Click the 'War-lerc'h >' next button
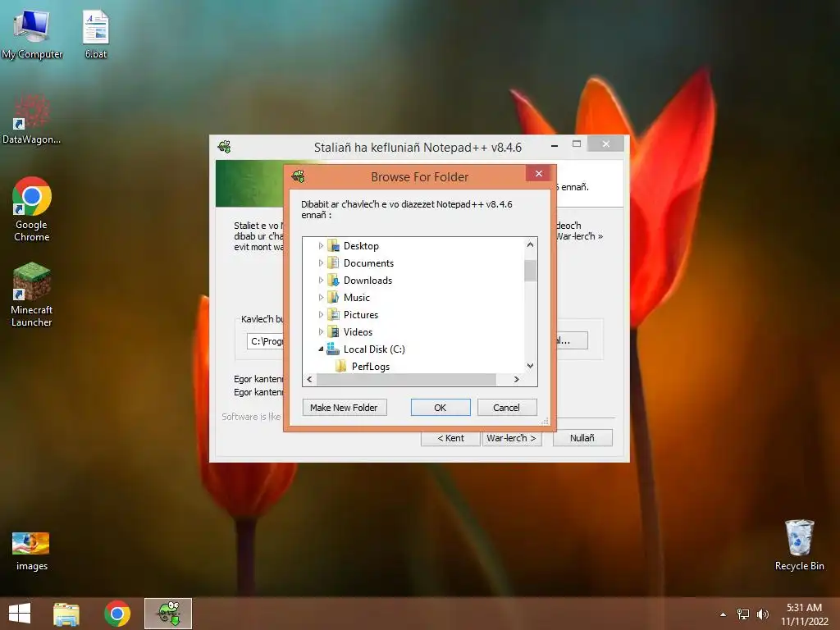Viewport: 840px width, 630px height. (x=512, y=438)
